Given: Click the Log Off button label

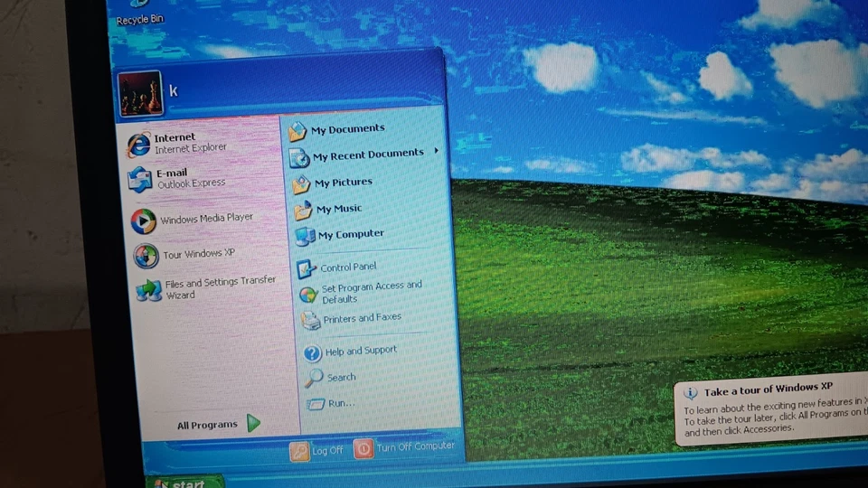Looking at the screenshot, I should 327,451.
